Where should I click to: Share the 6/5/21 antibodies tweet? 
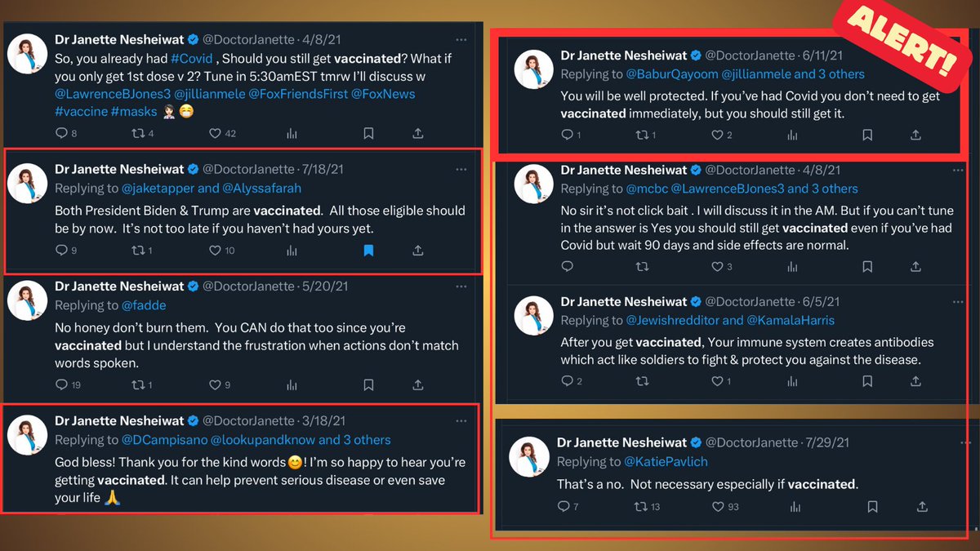tap(915, 380)
